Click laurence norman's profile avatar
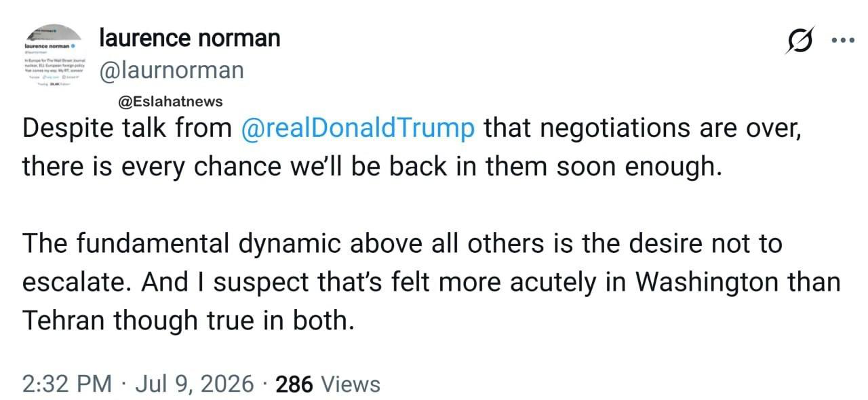The height and width of the screenshot is (400, 868). 53,57
